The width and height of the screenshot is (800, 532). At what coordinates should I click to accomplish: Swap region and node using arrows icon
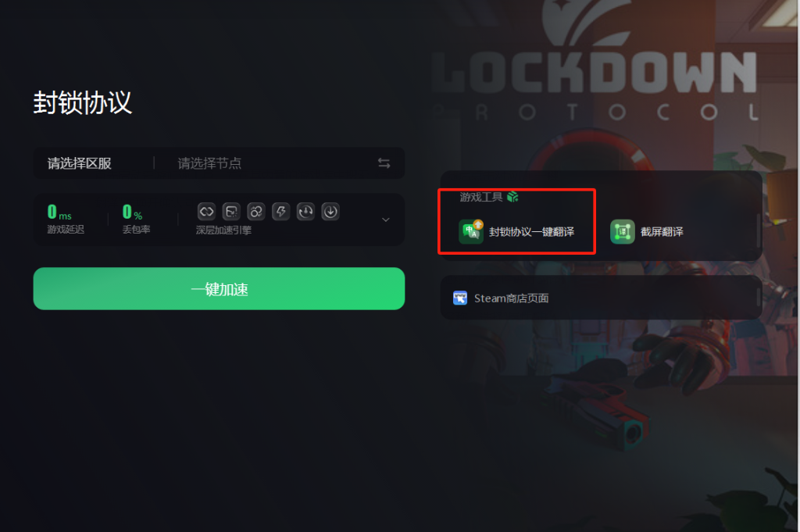coord(384,162)
